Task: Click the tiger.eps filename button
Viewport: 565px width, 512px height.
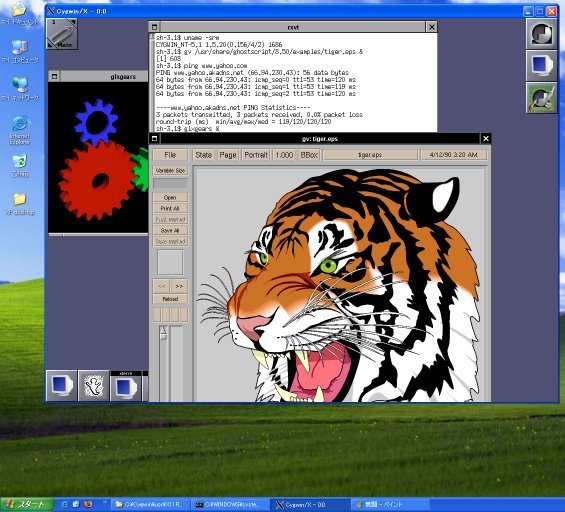Action: [x=370, y=155]
